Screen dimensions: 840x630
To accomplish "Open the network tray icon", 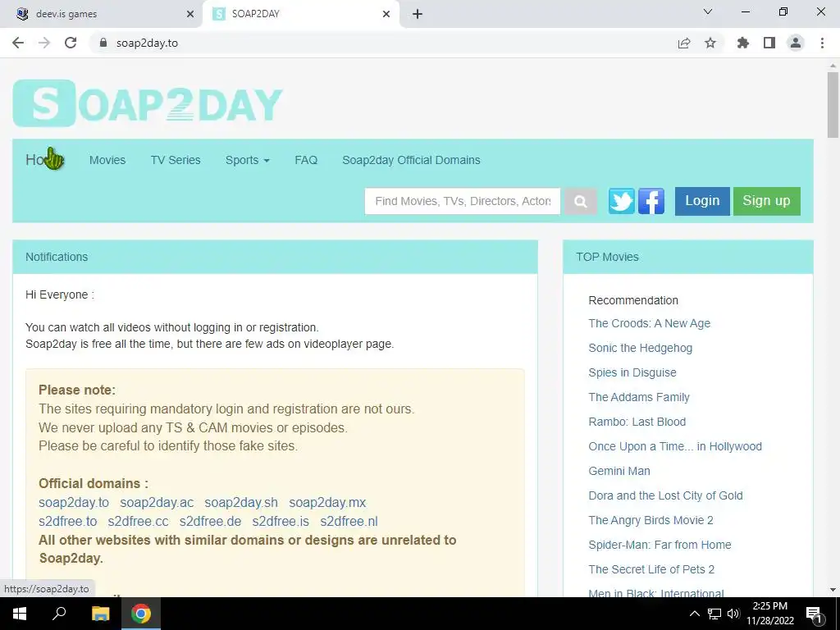I will pyautogui.click(x=714, y=614).
